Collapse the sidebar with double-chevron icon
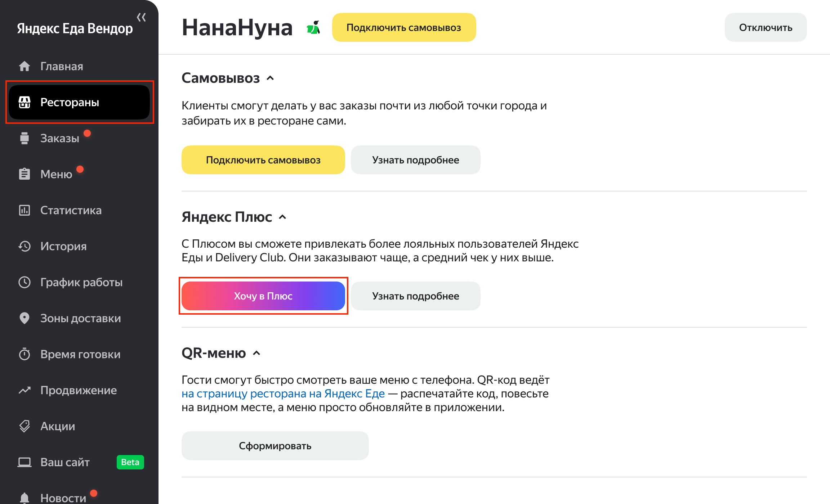 (x=142, y=17)
